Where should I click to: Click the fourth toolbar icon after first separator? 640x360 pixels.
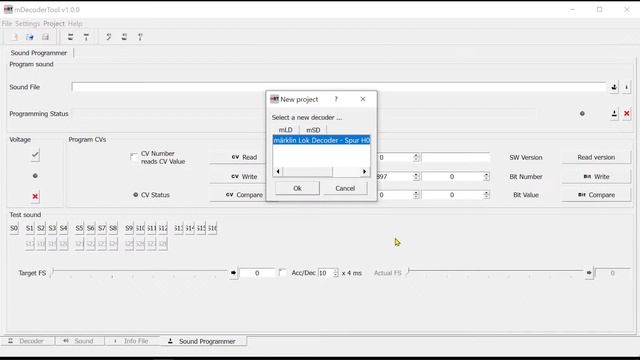(71, 37)
